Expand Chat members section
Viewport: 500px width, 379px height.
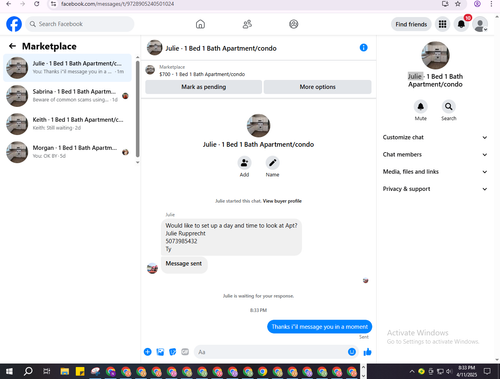pos(435,154)
